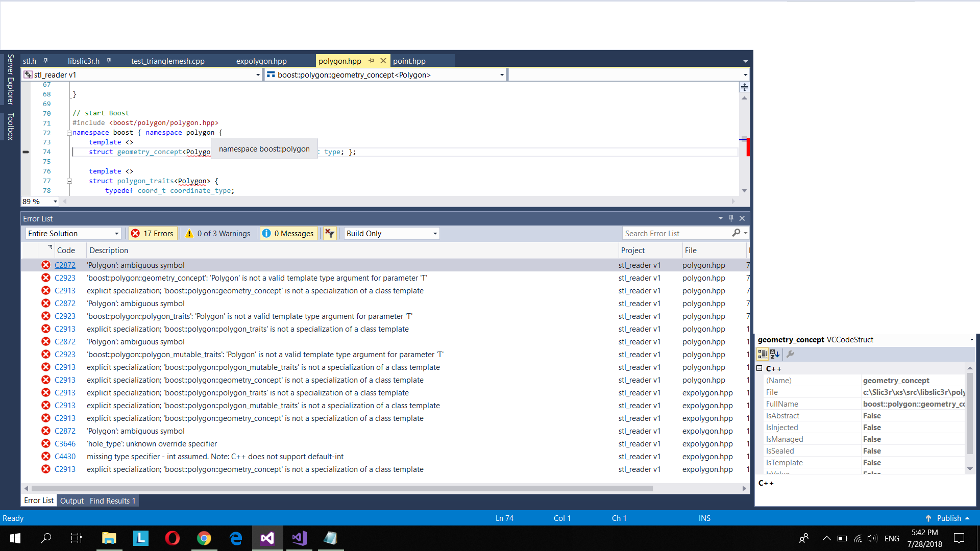
Task: Toggle the 0 Messages filter
Action: pos(288,233)
